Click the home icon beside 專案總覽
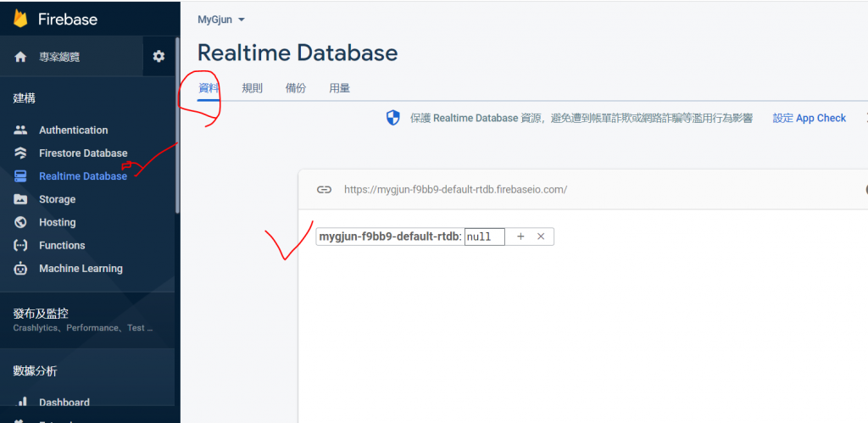Image resolution: width=868 pixels, height=423 pixels. coord(20,57)
